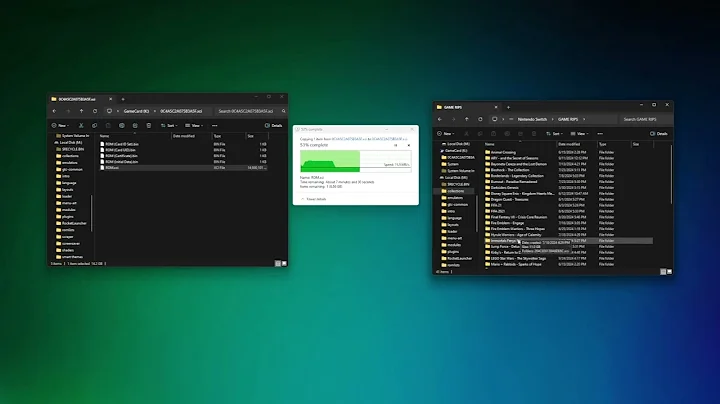The width and height of the screenshot is (720, 404).
Task: Click the GameCard sidebar scrollbar
Action: tap(91, 213)
